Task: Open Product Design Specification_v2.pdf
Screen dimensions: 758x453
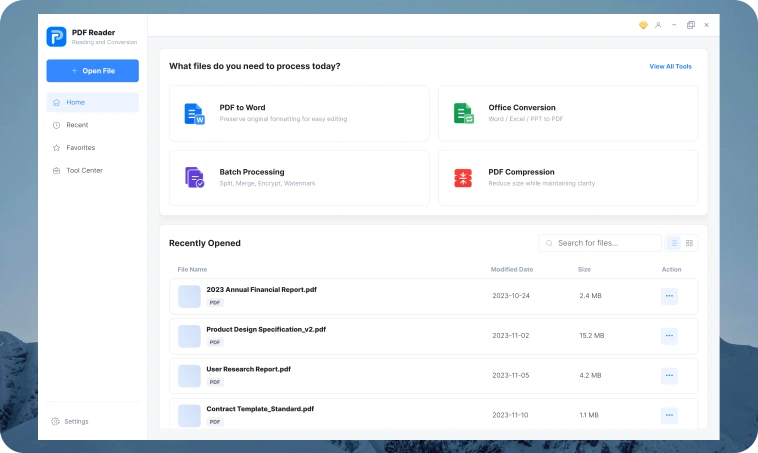Action: click(x=434, y=336)
